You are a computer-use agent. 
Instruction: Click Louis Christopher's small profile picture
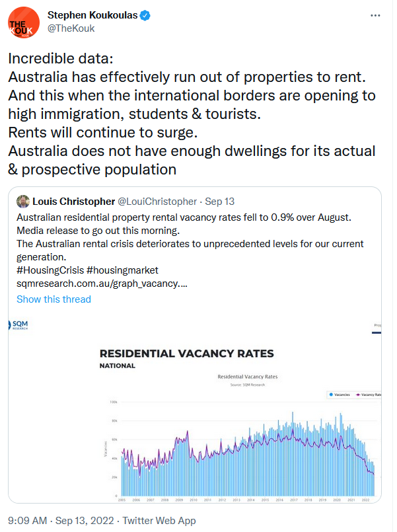tap(23, 202)
